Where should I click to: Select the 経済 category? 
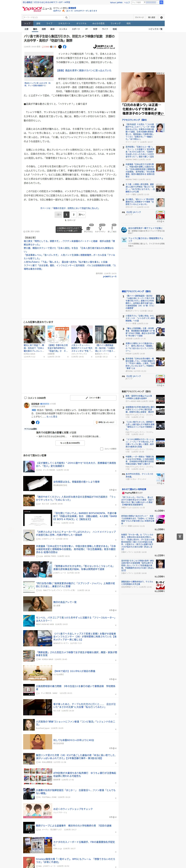[x=52, y=29]
